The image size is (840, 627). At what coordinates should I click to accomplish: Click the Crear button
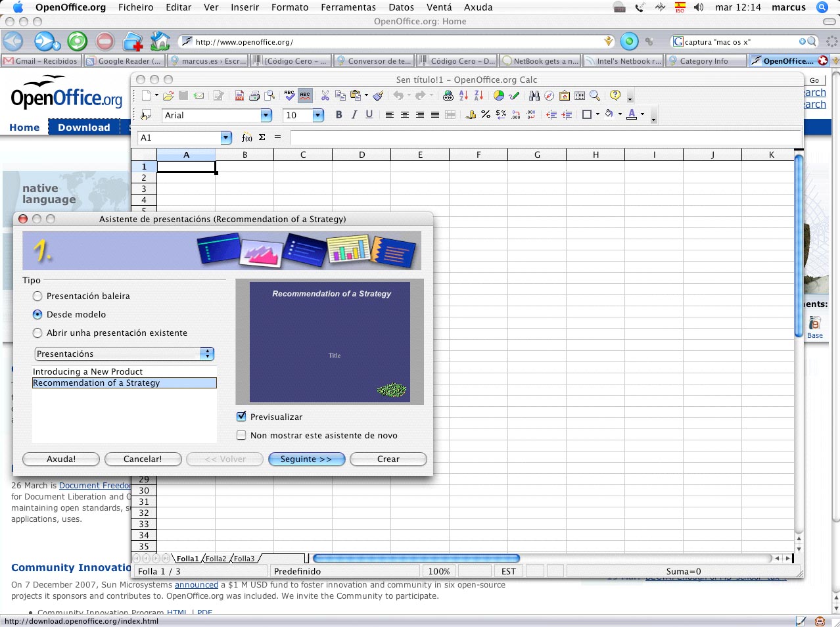pyautogui.click(x=388, y=459)
